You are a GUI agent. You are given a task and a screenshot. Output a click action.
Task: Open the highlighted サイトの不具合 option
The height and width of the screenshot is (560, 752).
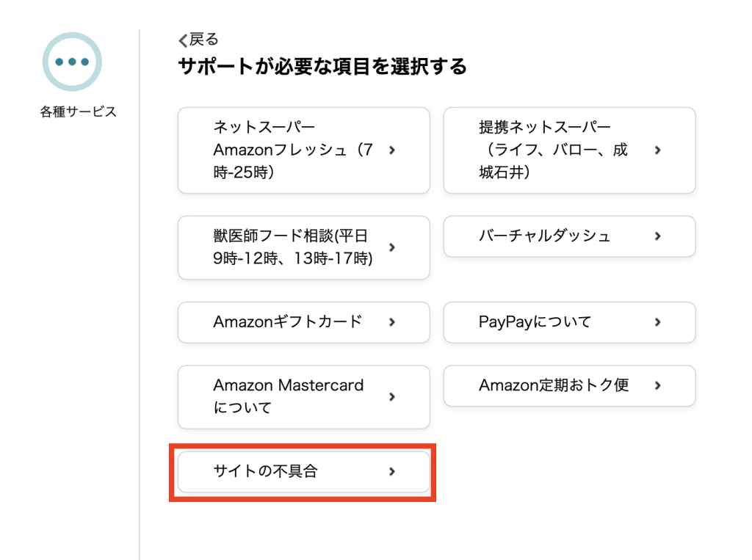click(x=303, y=471)
